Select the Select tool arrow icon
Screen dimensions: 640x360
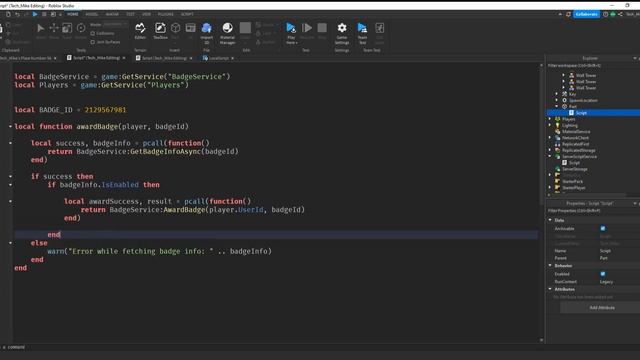point(41,28)
